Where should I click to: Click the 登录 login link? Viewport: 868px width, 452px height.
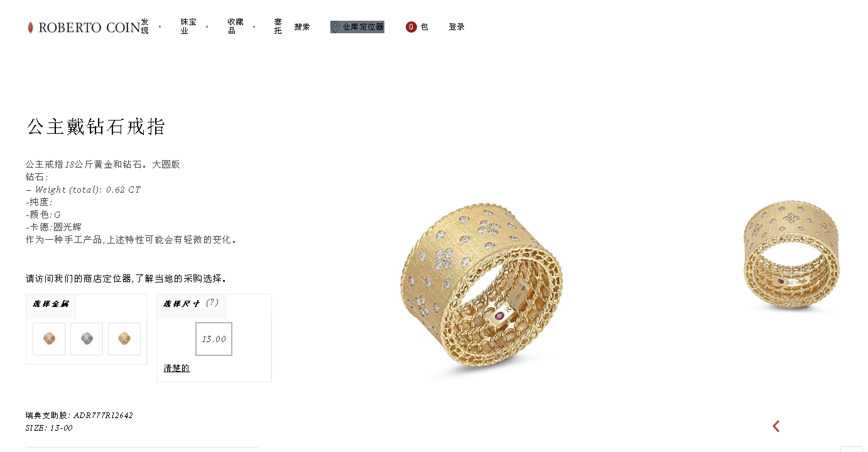(457, 27)
